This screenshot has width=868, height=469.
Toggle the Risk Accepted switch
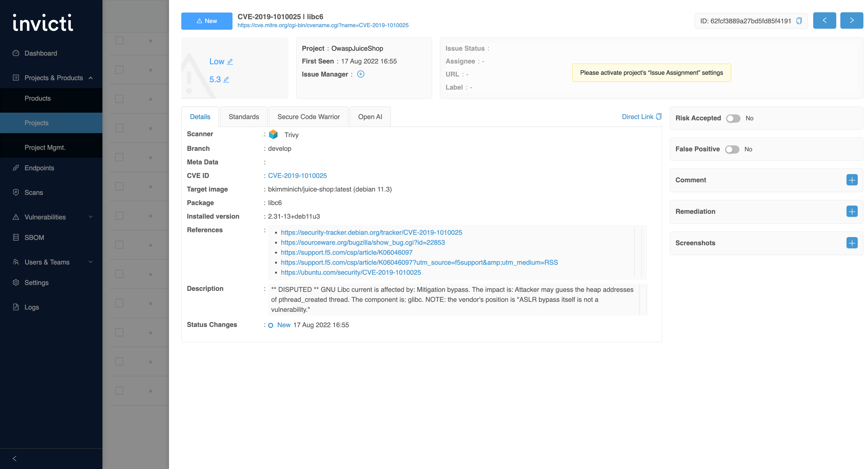click(x=733, y=118)
